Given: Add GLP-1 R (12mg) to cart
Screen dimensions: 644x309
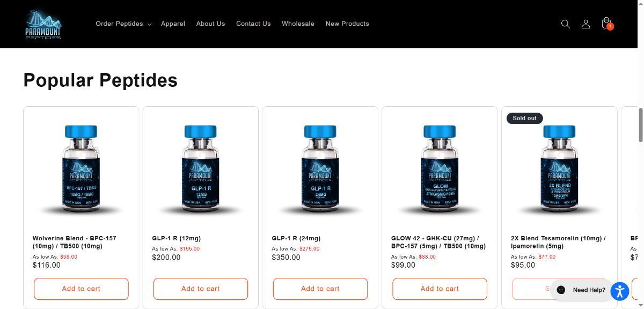Looking at the screenshot, I should [201, 289].
